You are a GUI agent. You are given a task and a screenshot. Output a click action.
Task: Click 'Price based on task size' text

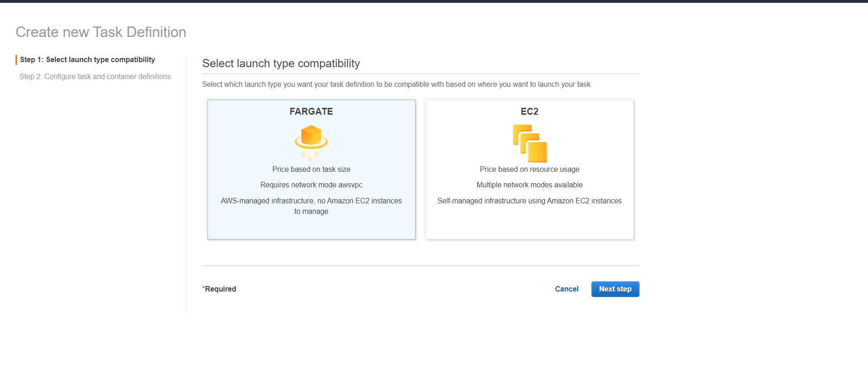coord(311,170)
